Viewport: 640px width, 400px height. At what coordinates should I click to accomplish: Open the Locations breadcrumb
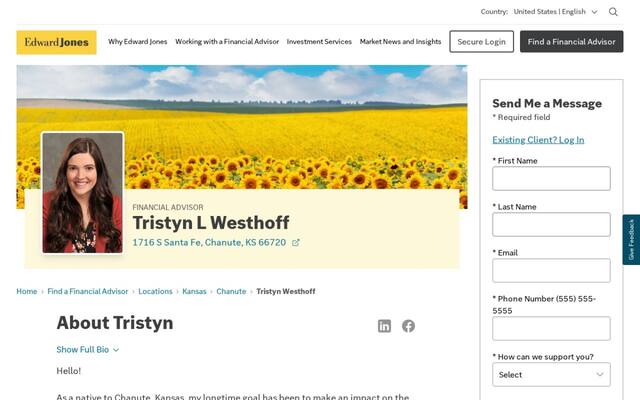click(155, 291)
